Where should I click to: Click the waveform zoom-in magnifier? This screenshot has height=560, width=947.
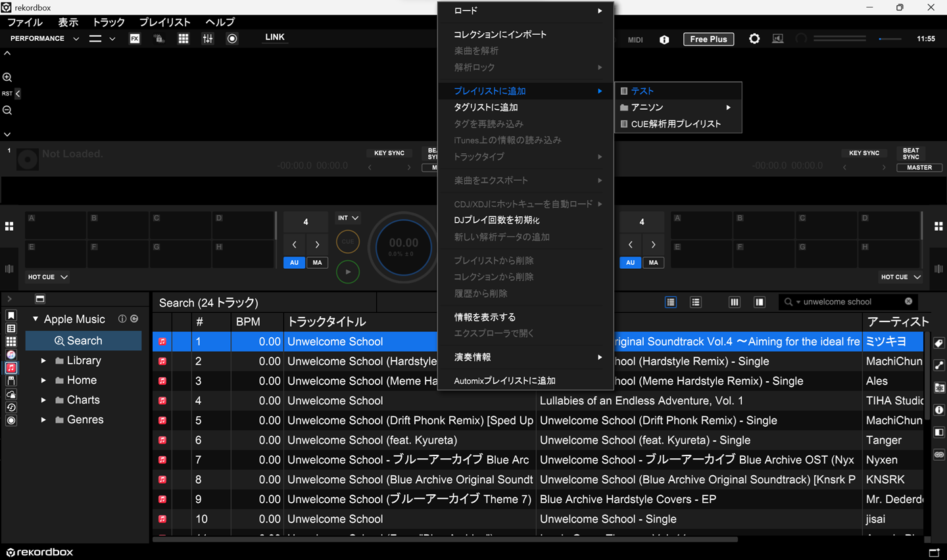click(x=7, y=77)
